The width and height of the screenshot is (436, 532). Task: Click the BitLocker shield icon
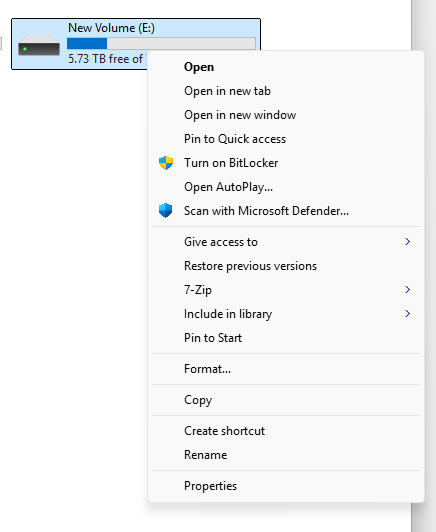(166, 163)
